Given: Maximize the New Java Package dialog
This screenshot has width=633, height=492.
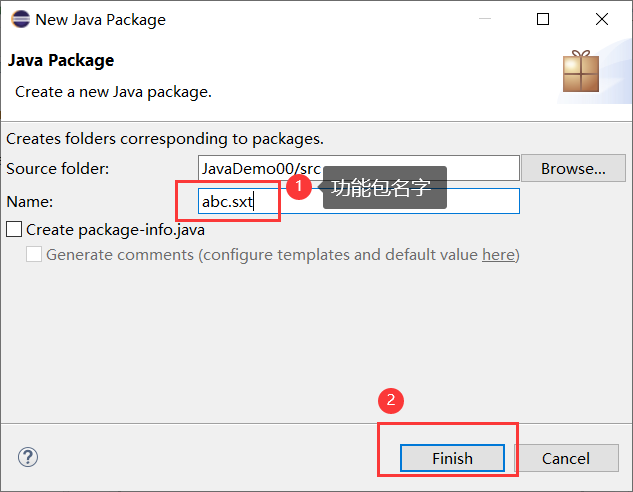Looking at the screenshot, I should (543, 19).
